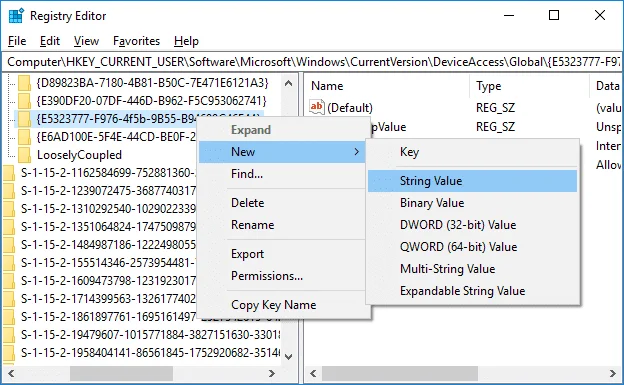Create a new Key from the submenu

[x=472, y=152]
